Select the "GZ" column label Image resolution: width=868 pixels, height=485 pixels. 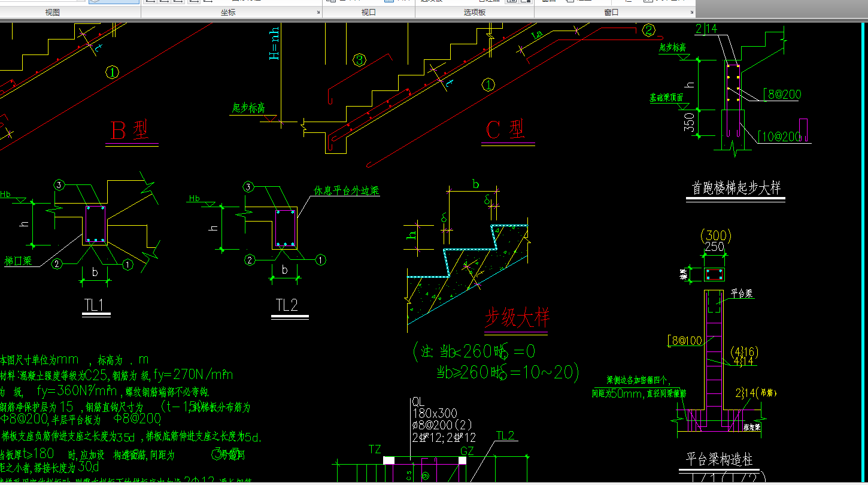467,450
